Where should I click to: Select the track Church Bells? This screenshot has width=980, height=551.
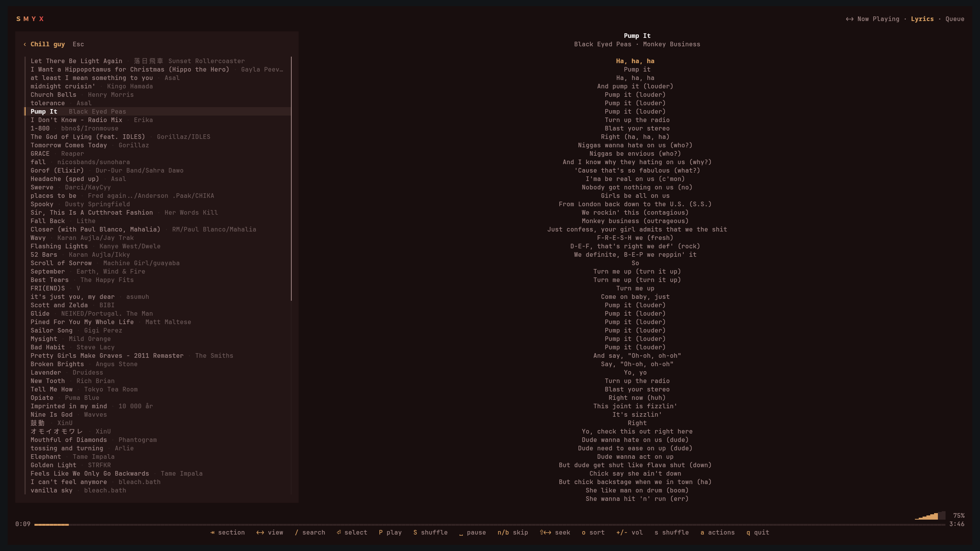pos(158,95)
